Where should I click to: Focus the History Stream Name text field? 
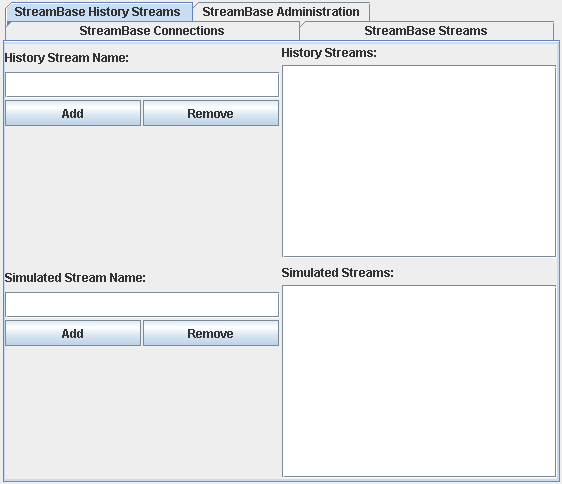142,85
